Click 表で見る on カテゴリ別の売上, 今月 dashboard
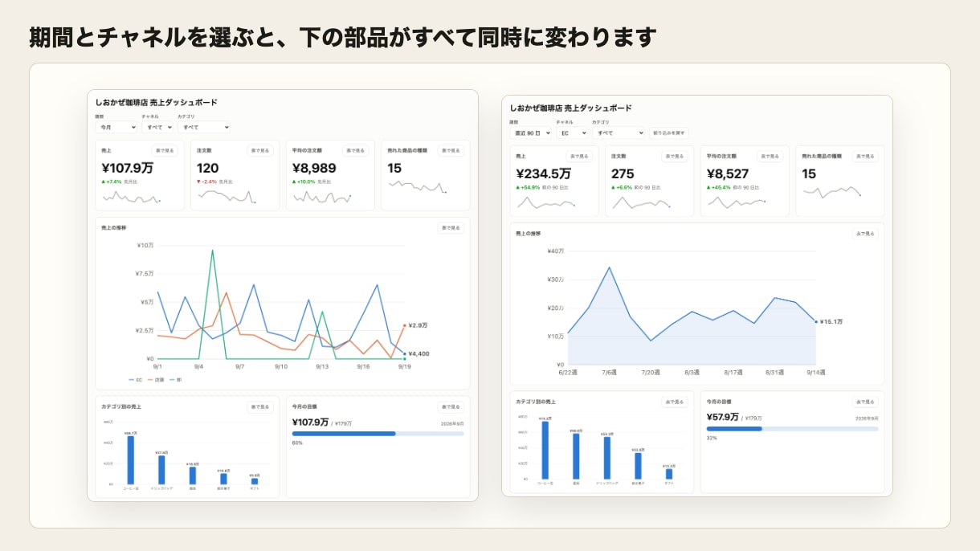Image resolution: width=980 pixels, height=551 pixels. click(260, 407)
